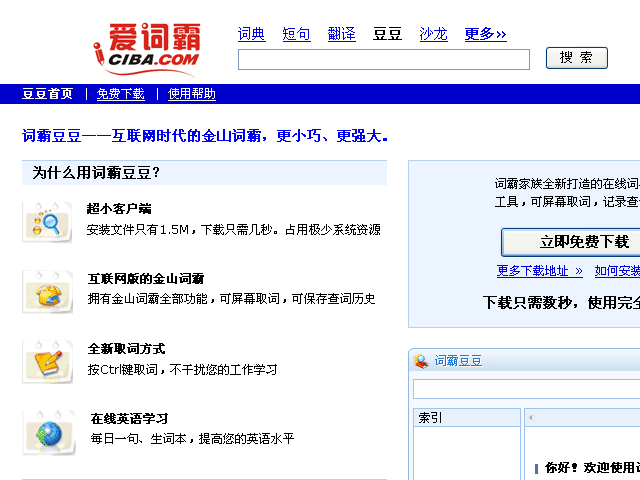The height and width of the screenshot is (480, 640).
Task: Click the magnifier icon beside 超小客户端
Action: point(47,222)
